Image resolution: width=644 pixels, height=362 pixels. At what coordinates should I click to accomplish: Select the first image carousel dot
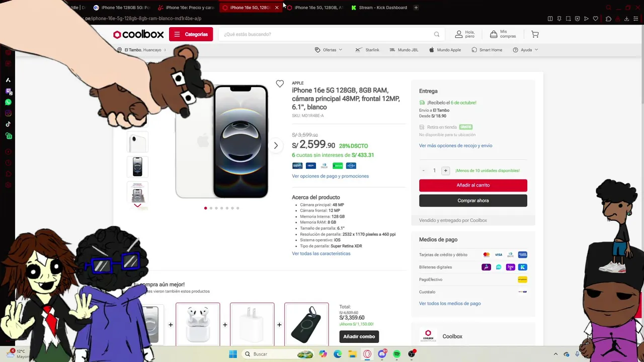tap(205, 208)
